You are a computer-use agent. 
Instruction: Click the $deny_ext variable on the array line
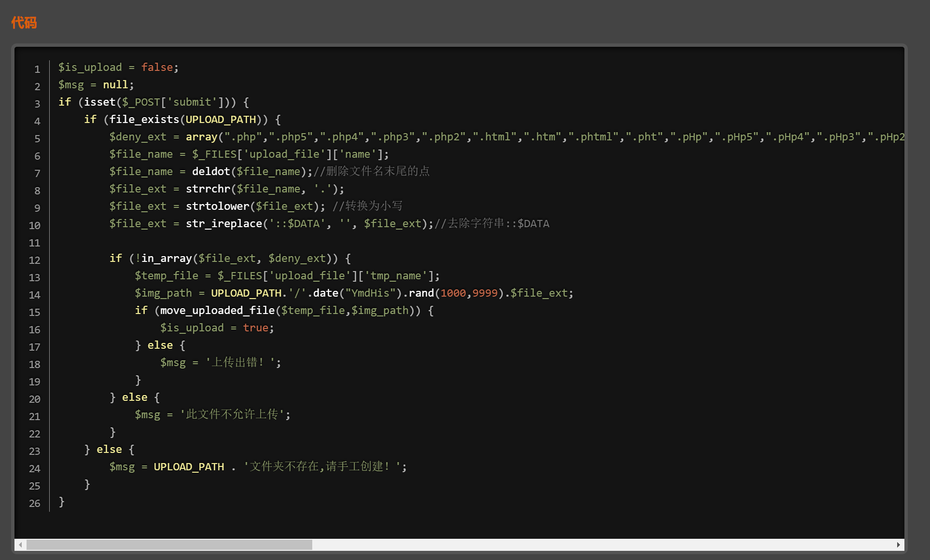138,137
